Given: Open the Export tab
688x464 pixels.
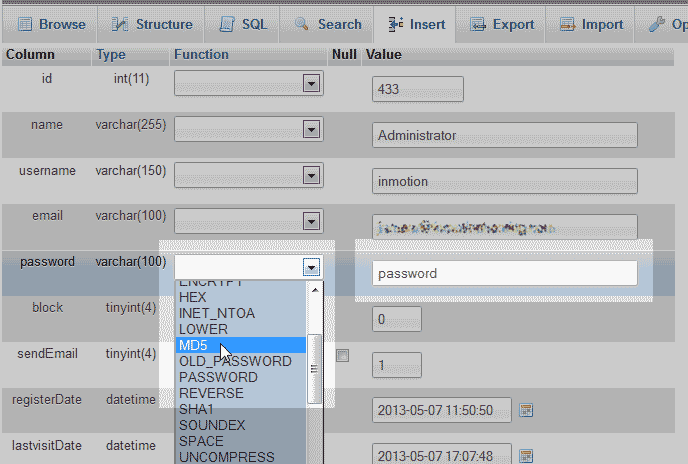Looking at the screenshot, I should pyautogui.click(x=502, y=24).
